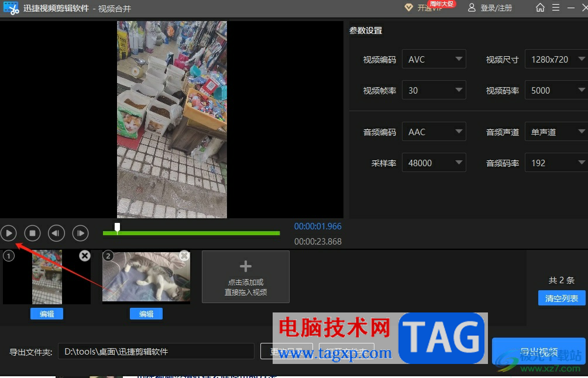This screenshot has height=378, width=588.
Task: Click the 参数设置 heading
Action: coord(366,31)
